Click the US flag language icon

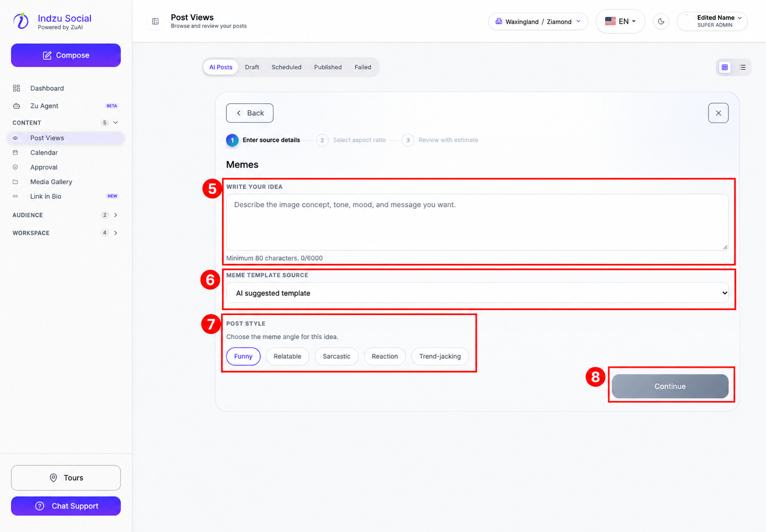click(x=610, y=21)
